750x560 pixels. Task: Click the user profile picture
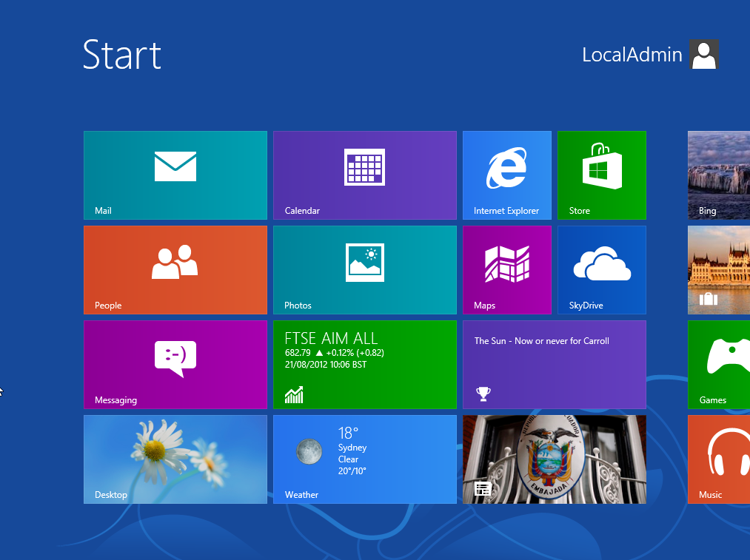pos(703,55)
